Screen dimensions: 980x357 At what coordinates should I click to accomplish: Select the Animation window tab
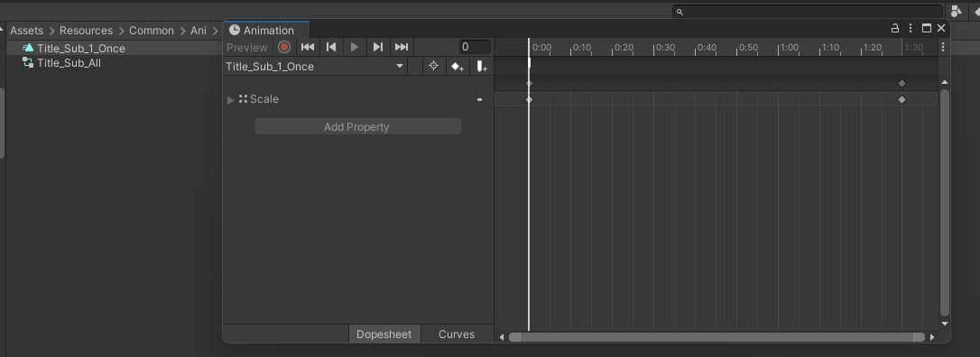pos(265,30)
